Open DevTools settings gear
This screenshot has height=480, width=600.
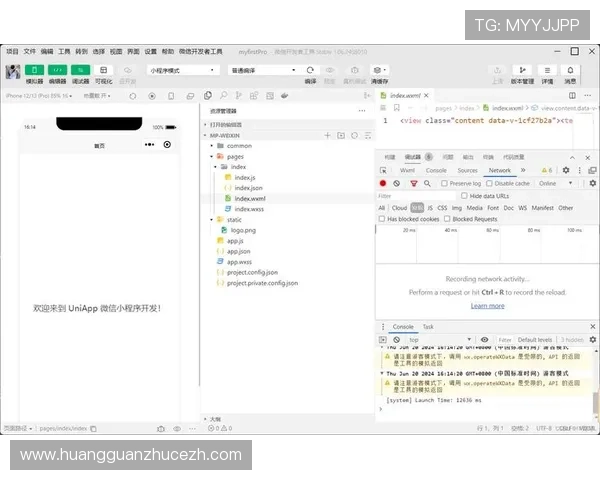pyautogui.click(x=566, y=170)
